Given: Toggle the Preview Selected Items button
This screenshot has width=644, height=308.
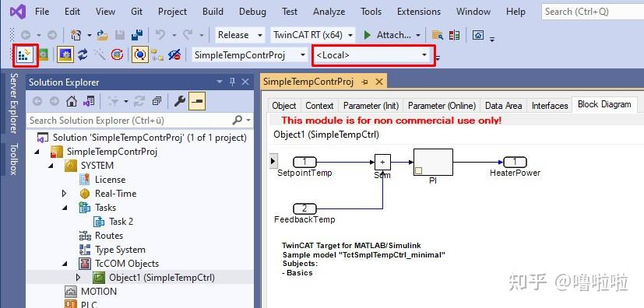Looking at the screenshot, I should [197, 101].
